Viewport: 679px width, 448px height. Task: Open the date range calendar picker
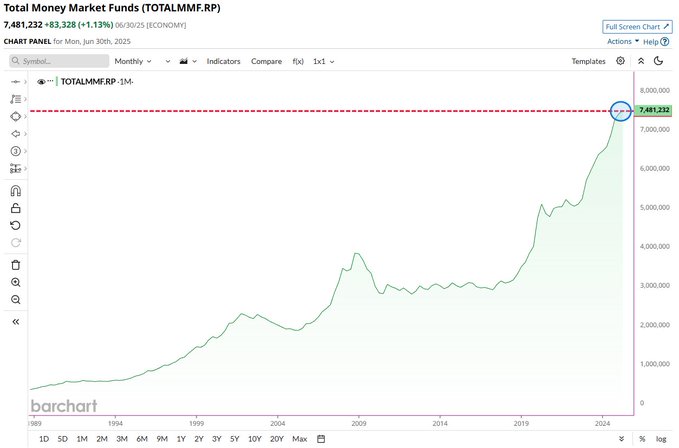pos(321,439)
